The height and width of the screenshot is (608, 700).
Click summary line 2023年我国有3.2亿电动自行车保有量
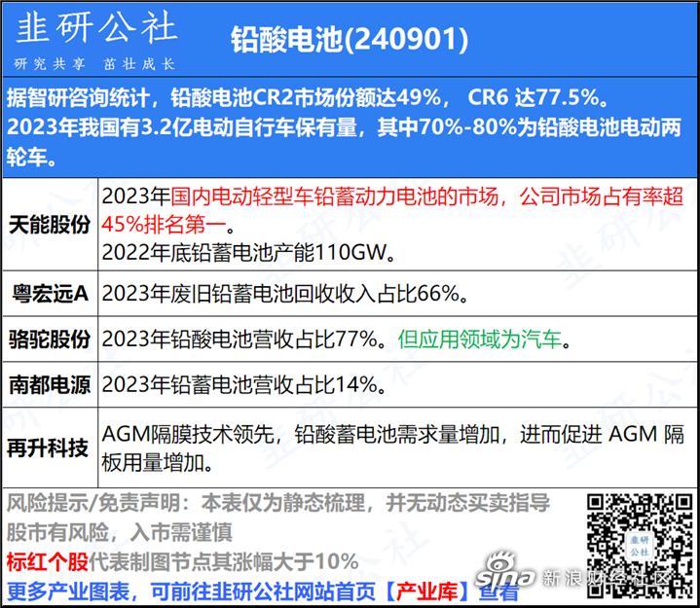click(344, 127)
